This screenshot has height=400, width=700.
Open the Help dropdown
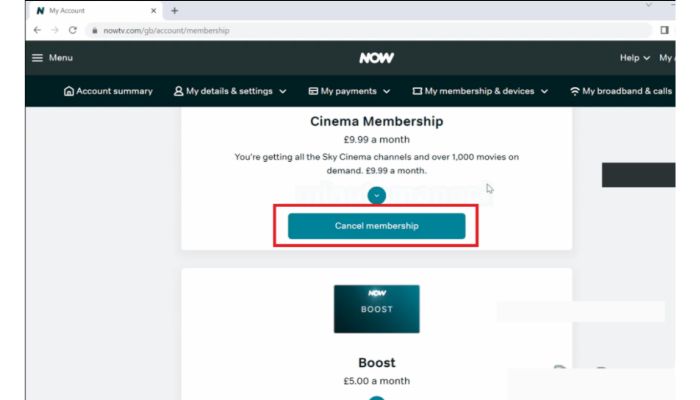(635, 58)
